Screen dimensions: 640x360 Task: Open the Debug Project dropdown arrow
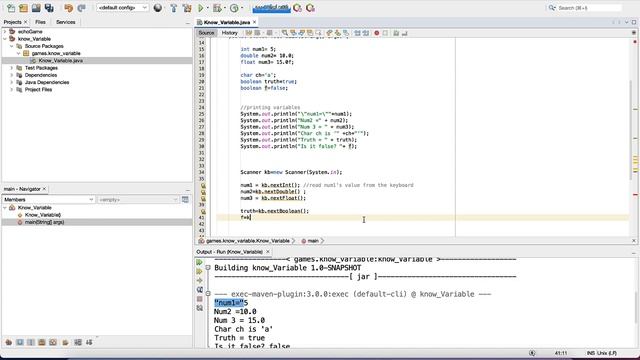tap(225, 8)
